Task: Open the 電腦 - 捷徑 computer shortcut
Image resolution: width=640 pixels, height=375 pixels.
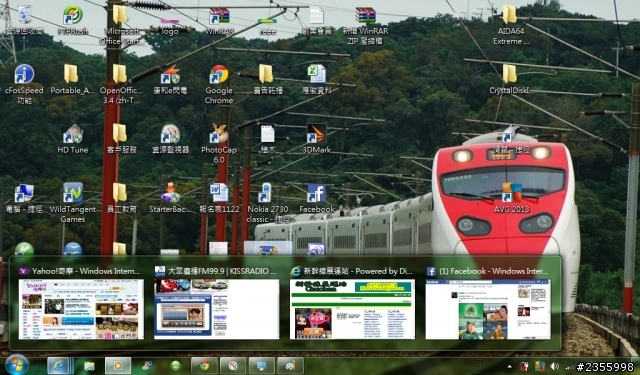Action: 24,193
